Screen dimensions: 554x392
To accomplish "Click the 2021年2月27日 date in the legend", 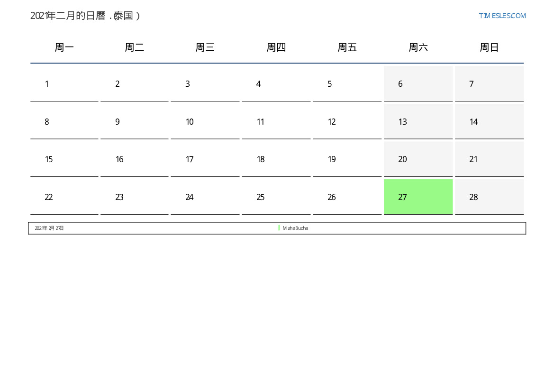I will [49, 228].
